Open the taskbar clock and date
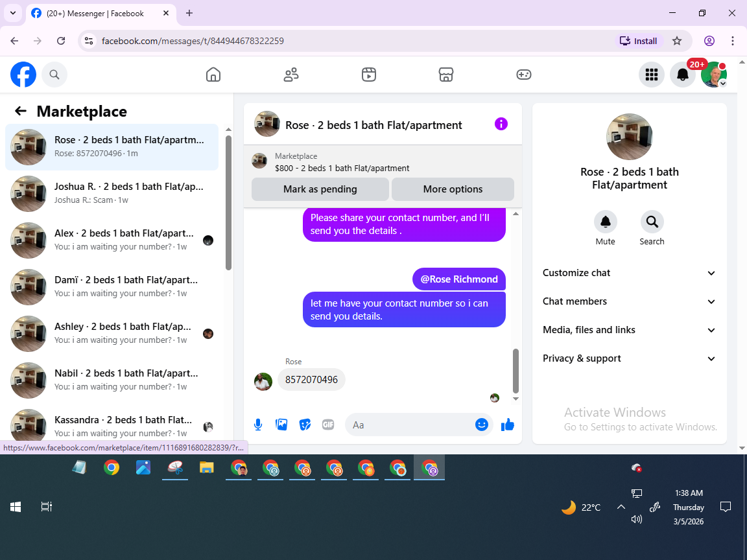 click(x=689, y=507)
